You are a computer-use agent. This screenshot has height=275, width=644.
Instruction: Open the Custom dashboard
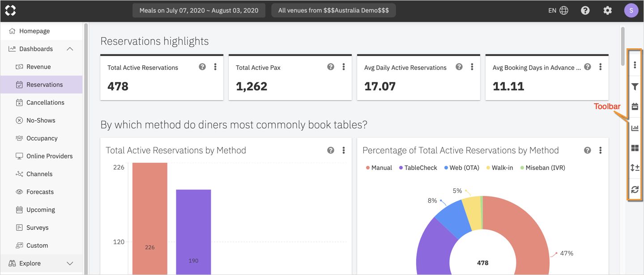click(41, 245)
